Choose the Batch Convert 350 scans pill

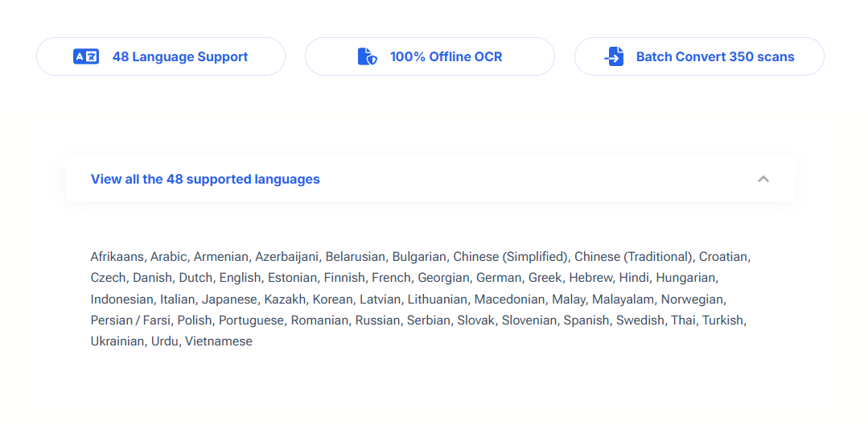point(699,56)
